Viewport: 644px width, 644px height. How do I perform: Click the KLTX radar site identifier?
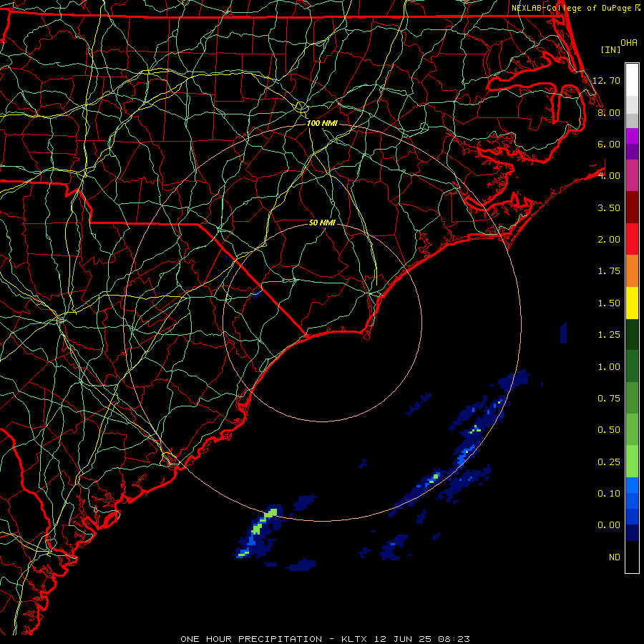[x=355, y=639]
